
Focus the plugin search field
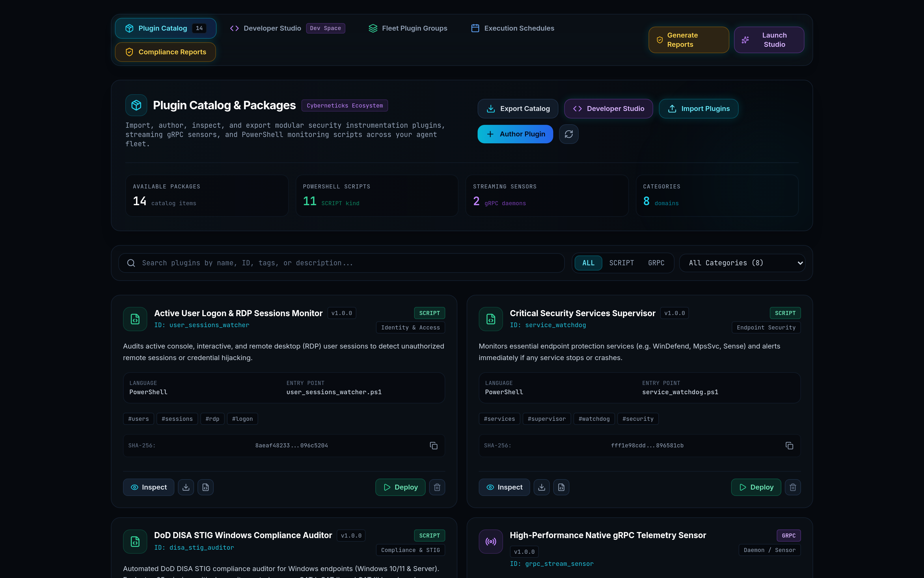pyautogui.click(x=341, y=263)
